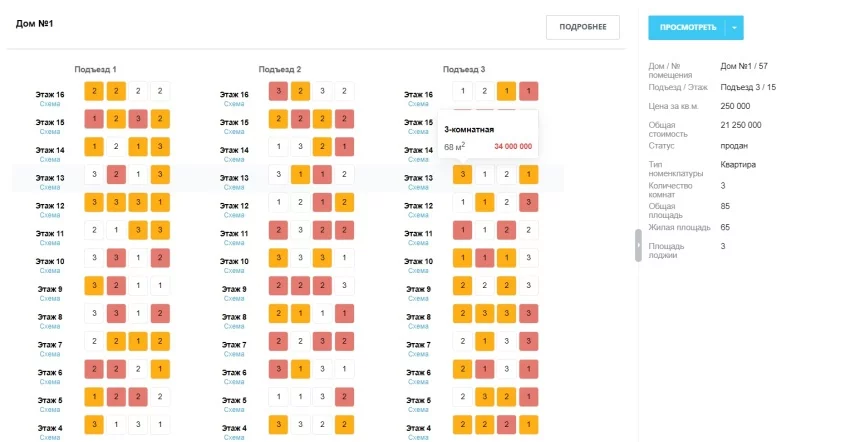Open the dropdown arrow beside ПРОСМОТРЕТЬ
860x442 pixels.
[x=735, y=27]
